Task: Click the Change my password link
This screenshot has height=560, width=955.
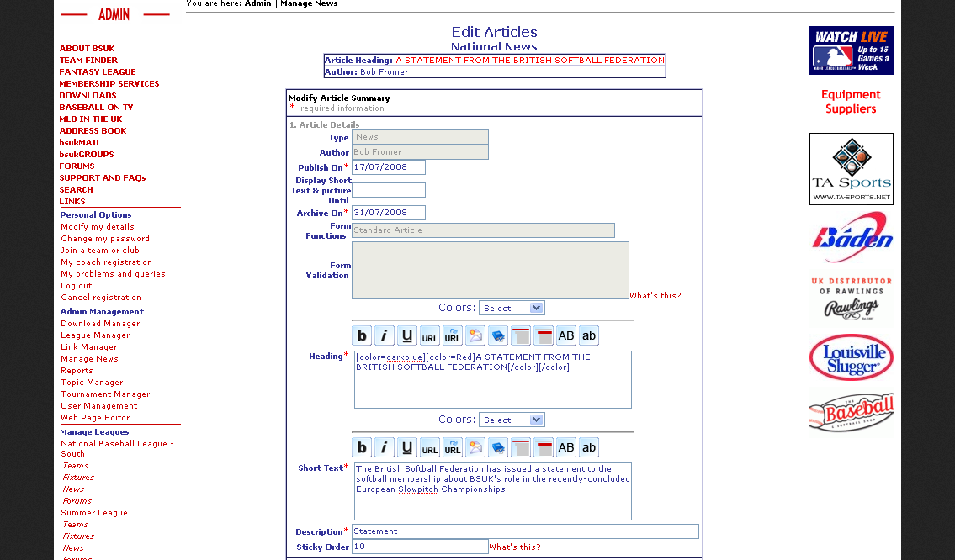Action: pos(105,239)
